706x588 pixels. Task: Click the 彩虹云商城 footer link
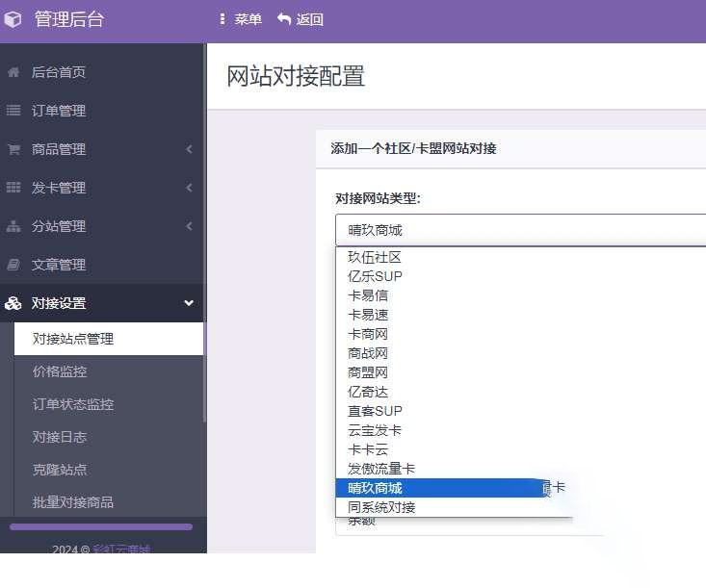(x=121, y=550)
